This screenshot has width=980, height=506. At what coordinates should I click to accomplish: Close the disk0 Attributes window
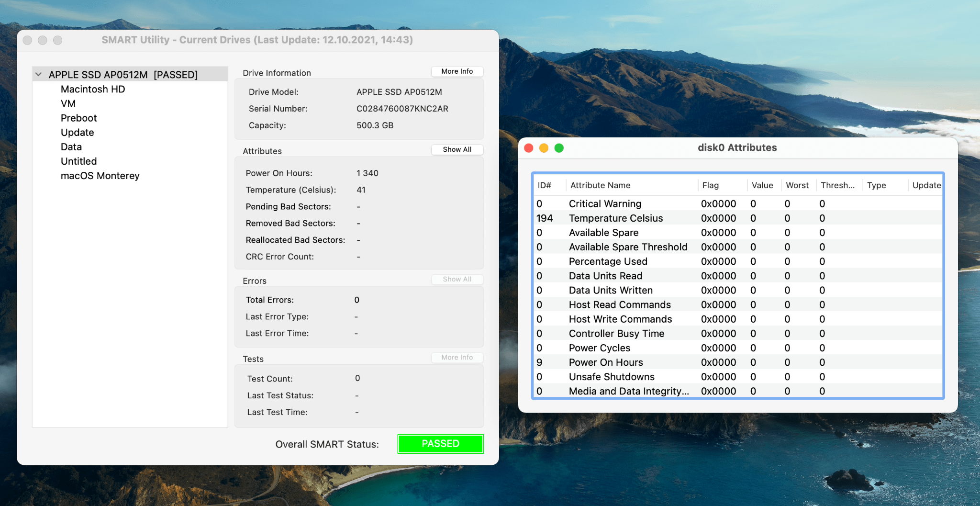(x=529, y=148)
